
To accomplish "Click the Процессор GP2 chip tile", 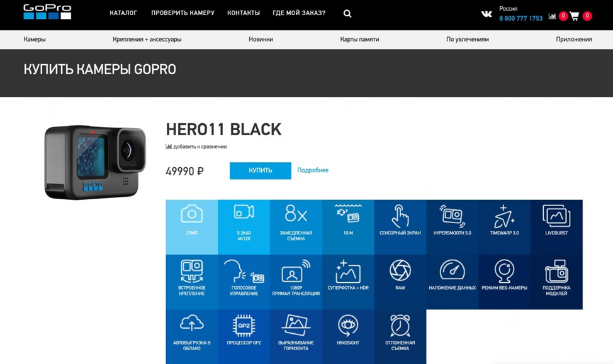I will 244,337.
